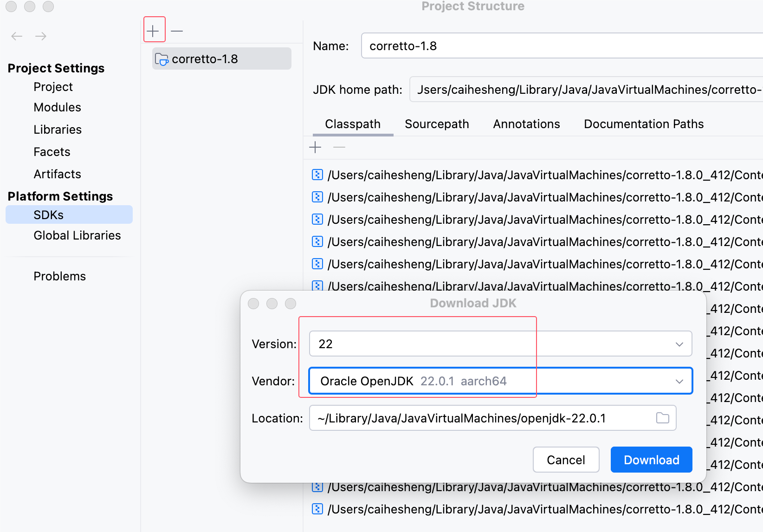The image size is (763, 532).
Task: Expand the Vendor dropdown for Oracle OpenJDK
Action: point(500,381)
